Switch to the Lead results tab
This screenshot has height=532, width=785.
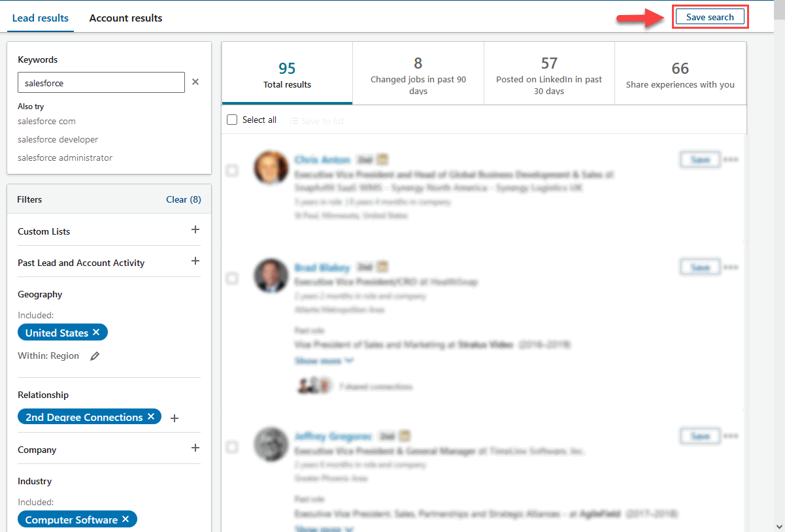coord(41,18)
